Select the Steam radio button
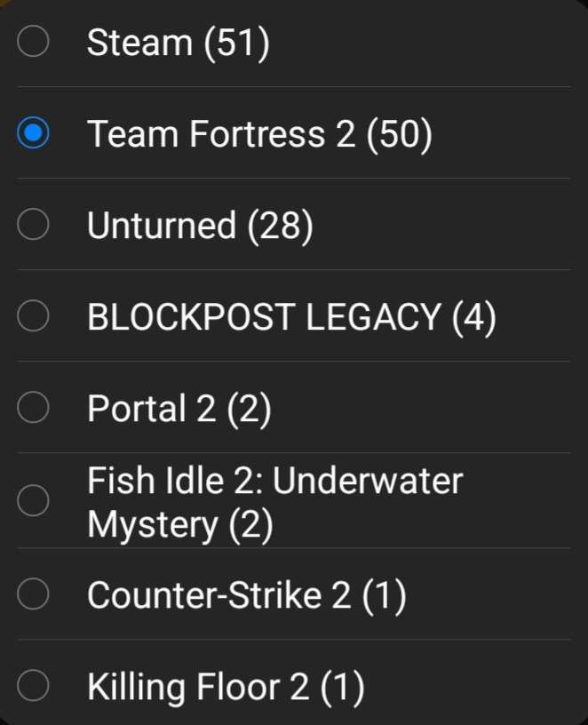 coord(34,43)
